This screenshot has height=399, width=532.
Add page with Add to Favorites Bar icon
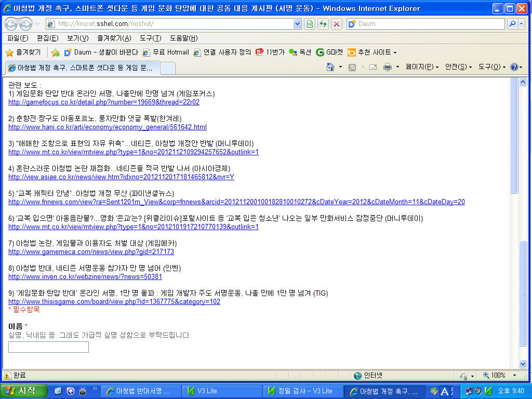click(55, 52)
